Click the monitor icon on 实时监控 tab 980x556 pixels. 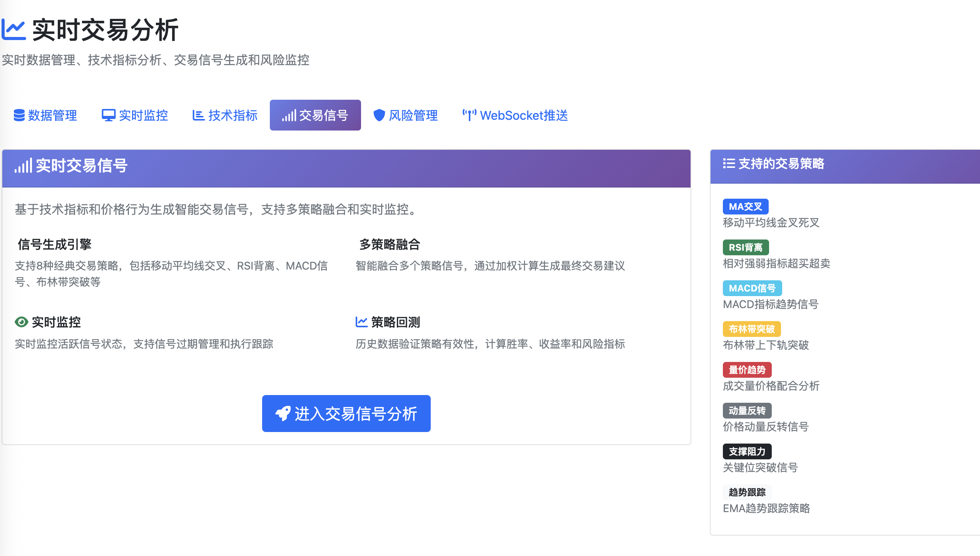click(109, 115)
